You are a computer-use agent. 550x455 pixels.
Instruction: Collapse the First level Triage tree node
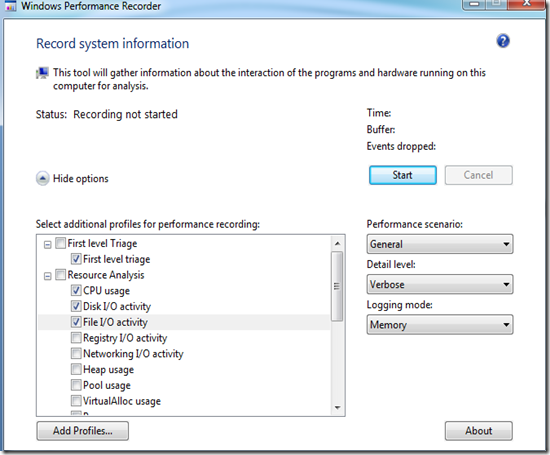point(47,245)
